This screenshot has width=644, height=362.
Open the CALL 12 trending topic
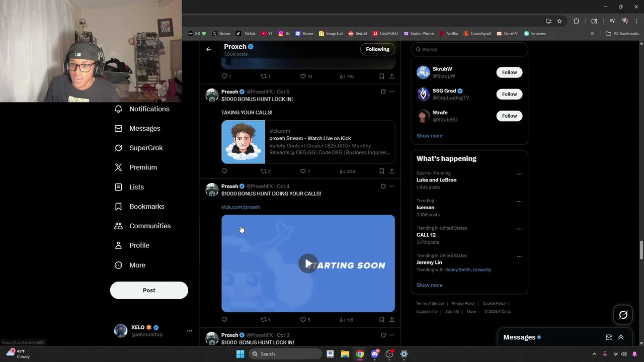pyautogui.click(x=426, y=235)
